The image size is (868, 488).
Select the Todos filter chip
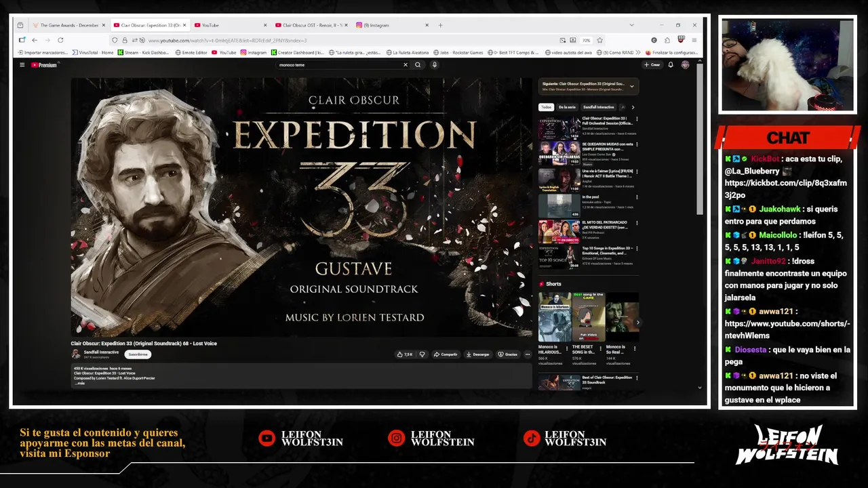546,107
